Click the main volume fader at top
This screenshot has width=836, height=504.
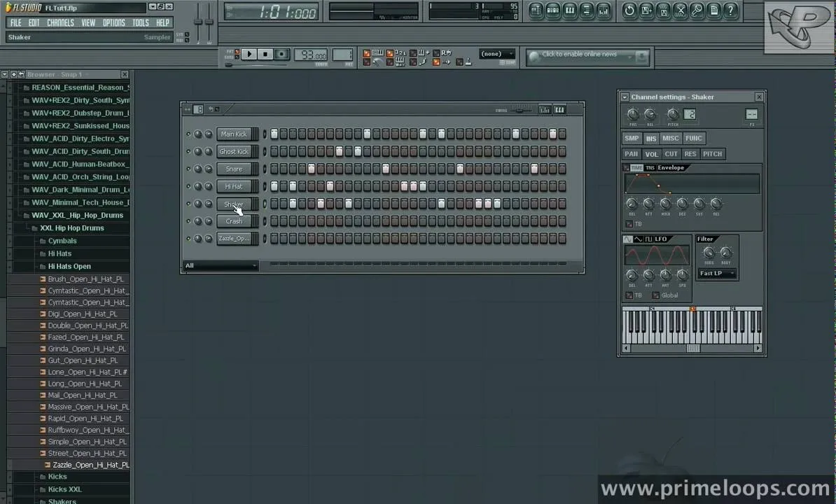tap(198, 23)
